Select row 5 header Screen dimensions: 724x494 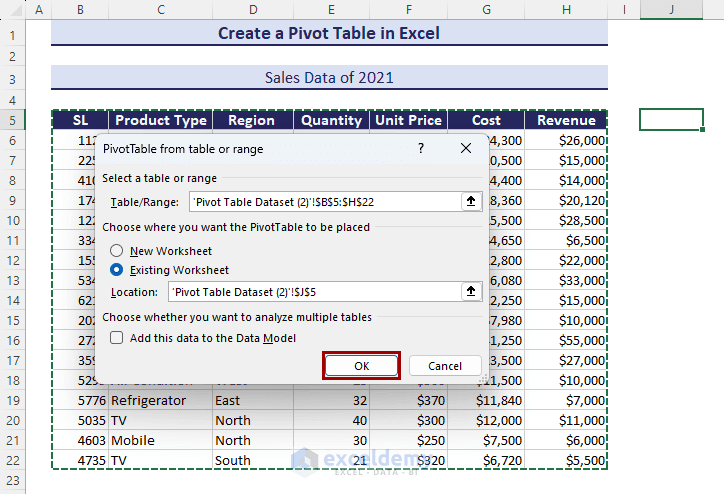12,120
